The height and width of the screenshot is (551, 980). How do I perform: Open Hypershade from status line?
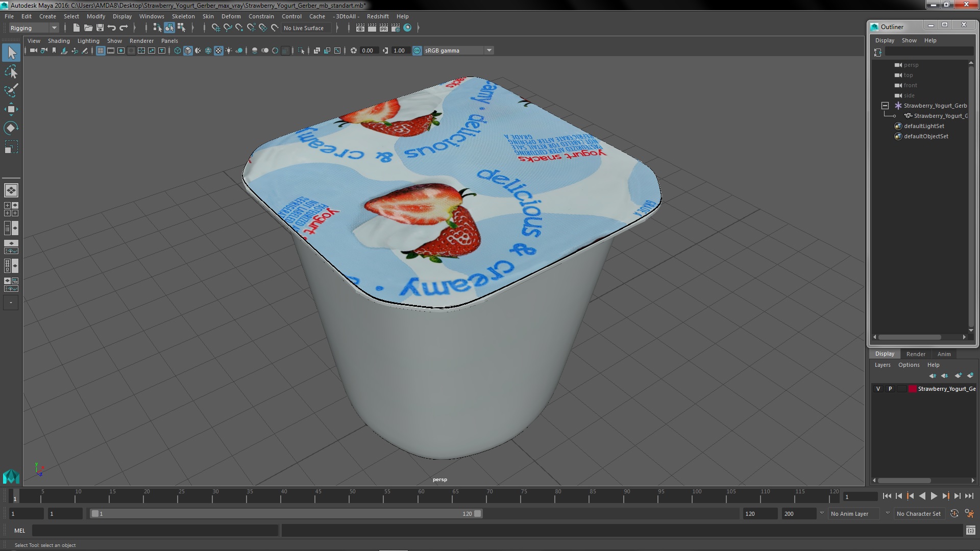click(407, 28)
